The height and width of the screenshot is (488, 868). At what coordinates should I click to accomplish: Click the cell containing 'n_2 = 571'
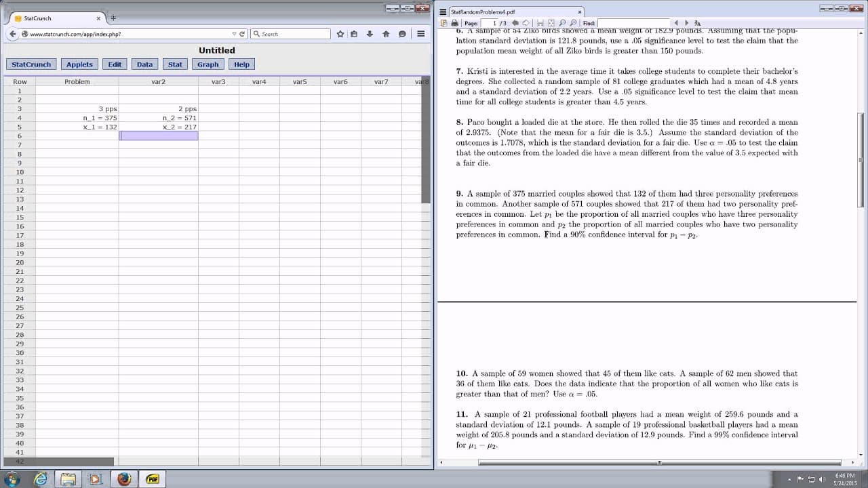coord(159,118)
